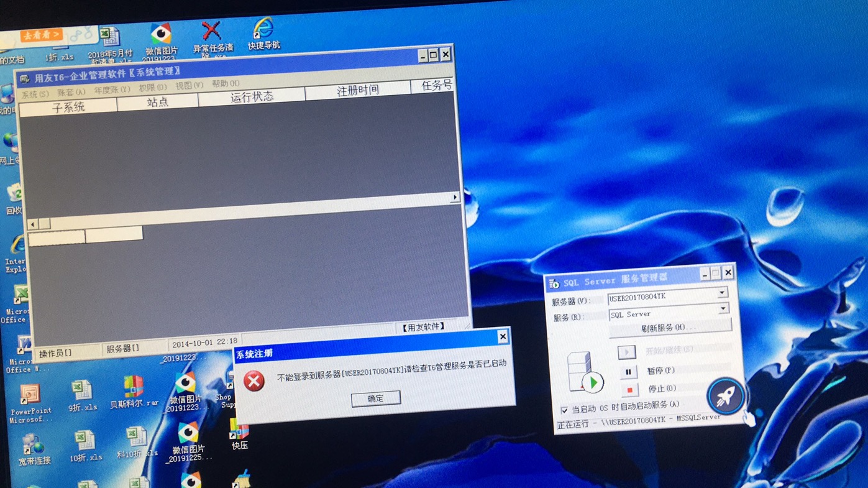This screenshot has width=868, height=488.
Task: Click the 去看看 > orange banner button
Action: point(41,35)
